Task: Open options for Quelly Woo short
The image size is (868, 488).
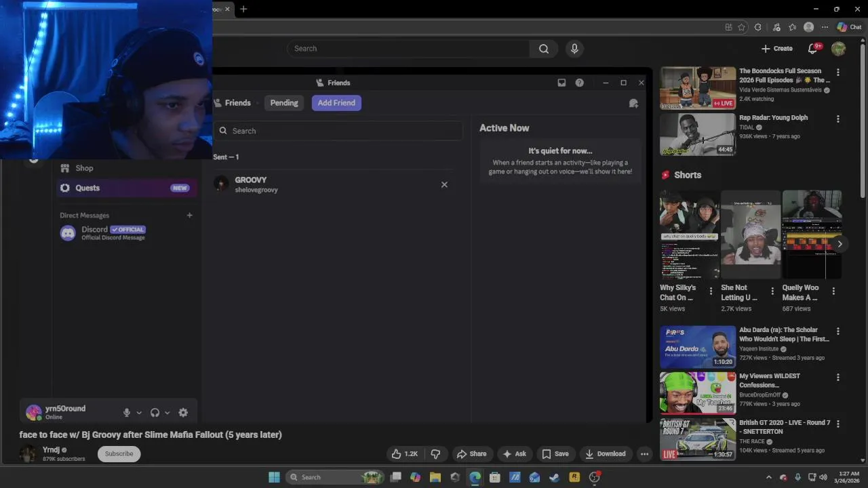Action: [x=833, y=291]
